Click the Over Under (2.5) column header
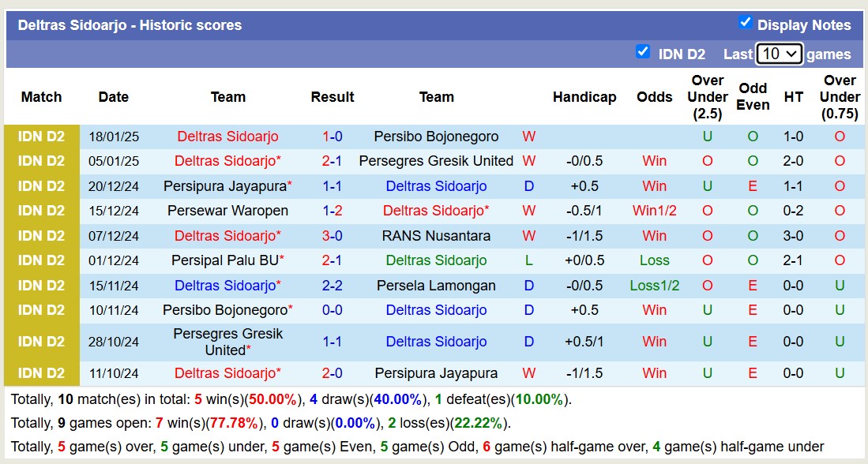This screenshot has width=868, height=464. (708, 97)
